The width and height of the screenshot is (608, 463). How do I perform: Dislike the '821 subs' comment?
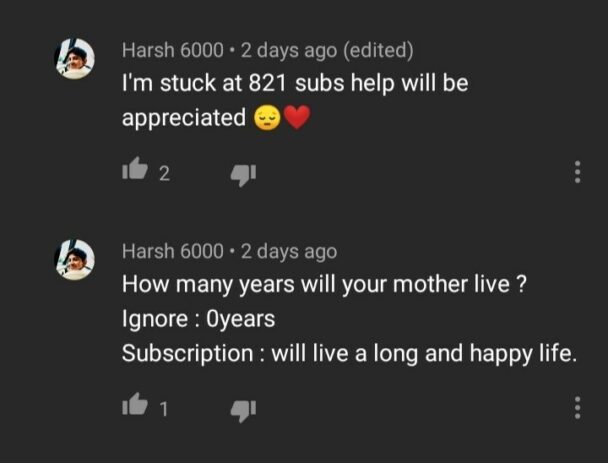coord(243,174)
